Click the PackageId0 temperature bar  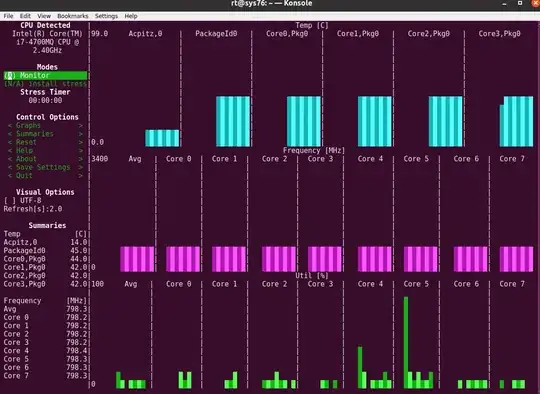coord(233,121)
